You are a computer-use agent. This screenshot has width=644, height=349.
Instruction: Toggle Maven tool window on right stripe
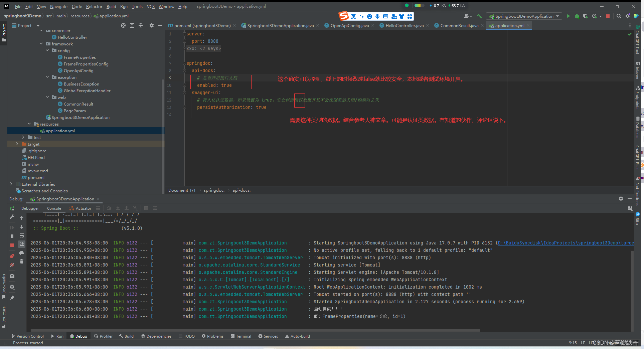(638, 70)
